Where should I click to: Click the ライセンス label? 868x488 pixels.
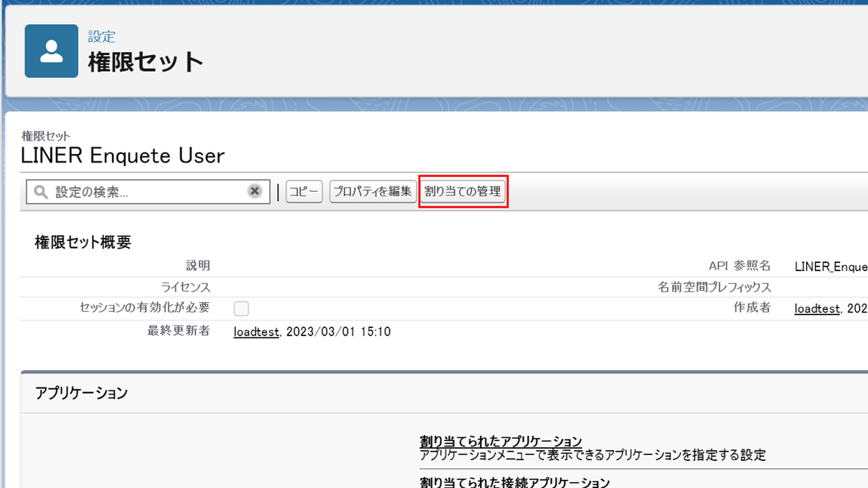click(x=185, y=287)
